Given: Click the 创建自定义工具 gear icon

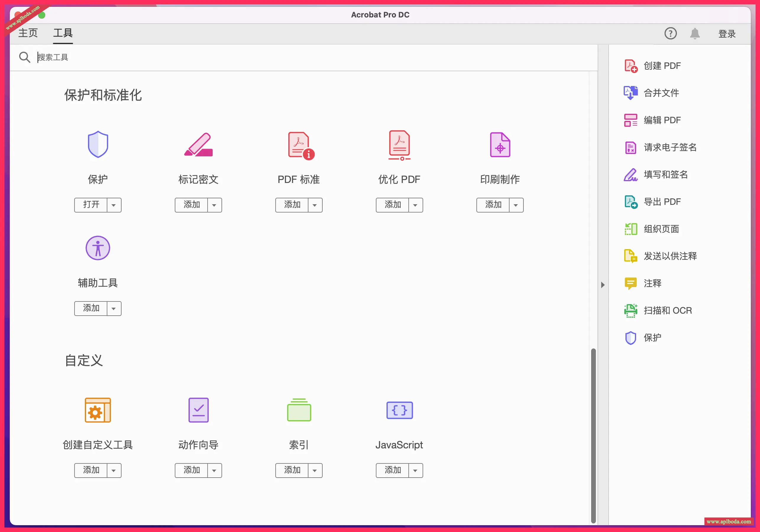Looking at the screenshot, I should pos(98,410).
